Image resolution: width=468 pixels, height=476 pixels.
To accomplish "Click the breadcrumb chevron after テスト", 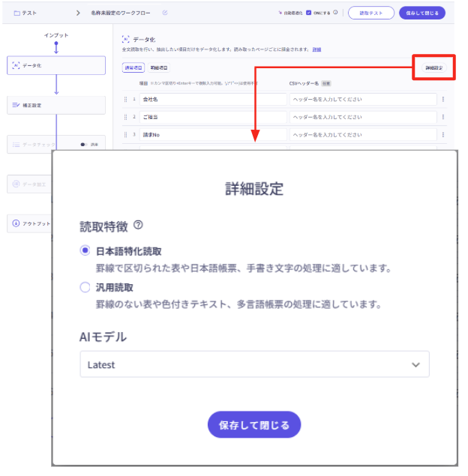I will coord(77,13).
